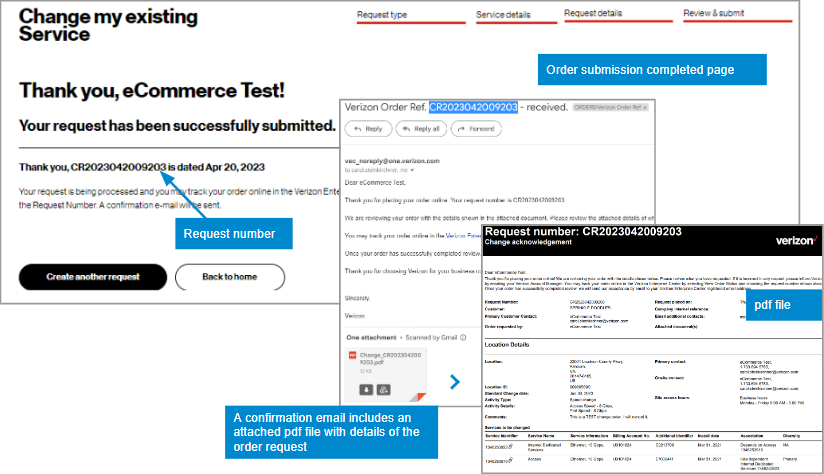Click the 'Services to be changed' table heading in the PDF

[x=507, y=428]
